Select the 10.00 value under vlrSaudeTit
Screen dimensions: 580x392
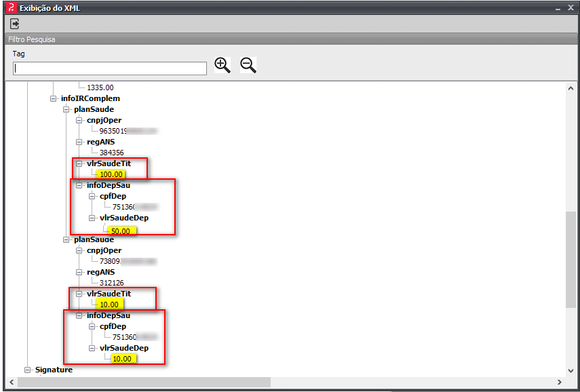click(111, 305)
